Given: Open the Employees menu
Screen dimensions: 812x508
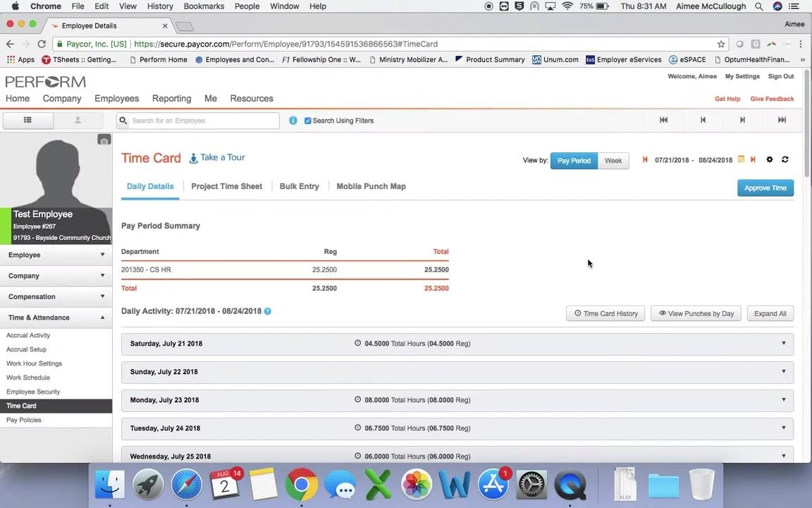Looking at the screenshot, I should 116,99.
